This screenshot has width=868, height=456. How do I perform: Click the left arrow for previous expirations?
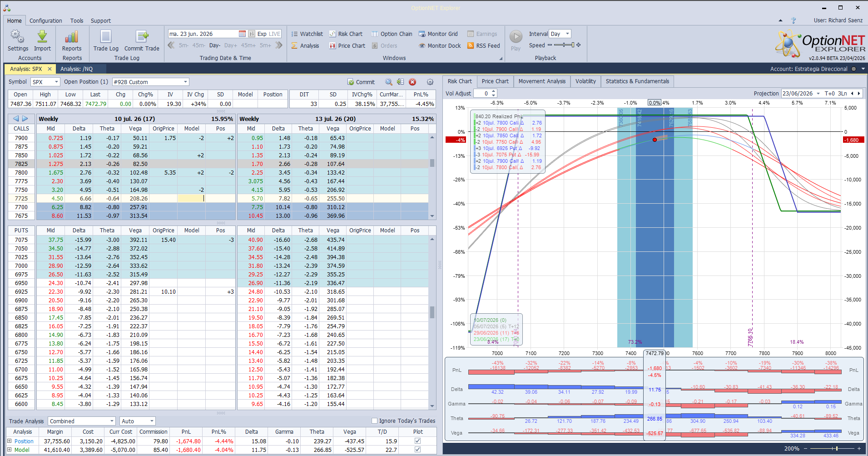pos(16,119)
